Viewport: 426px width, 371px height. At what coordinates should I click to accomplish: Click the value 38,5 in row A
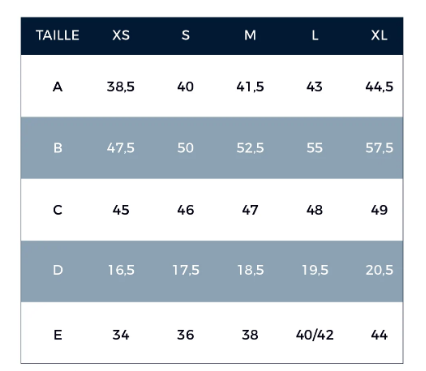121,87
